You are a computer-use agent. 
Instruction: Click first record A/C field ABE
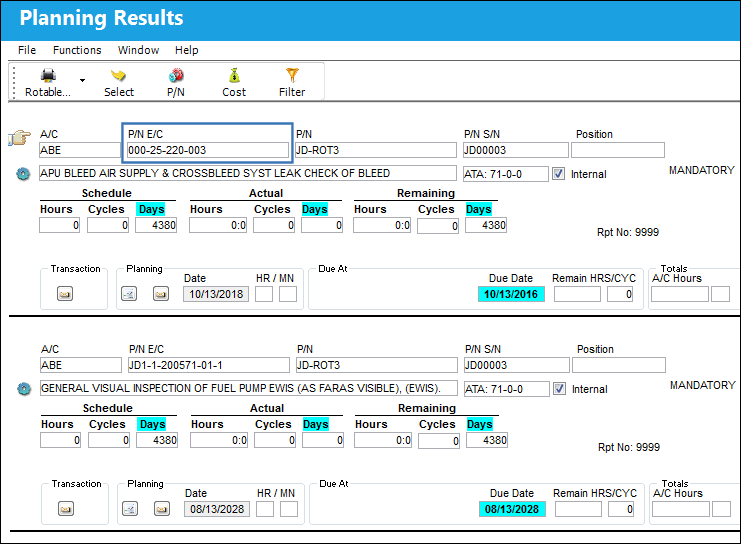tap(80, 150)
